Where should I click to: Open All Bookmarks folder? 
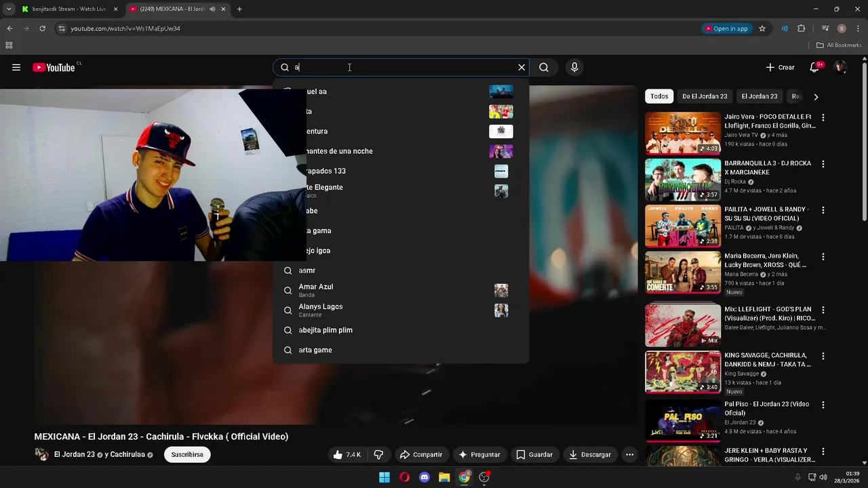(839, 45)
